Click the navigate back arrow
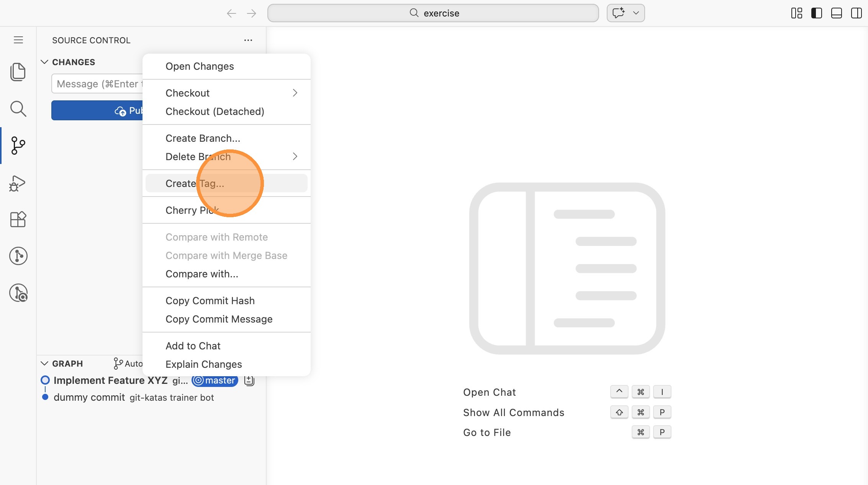868x485 pixels. 231,13
